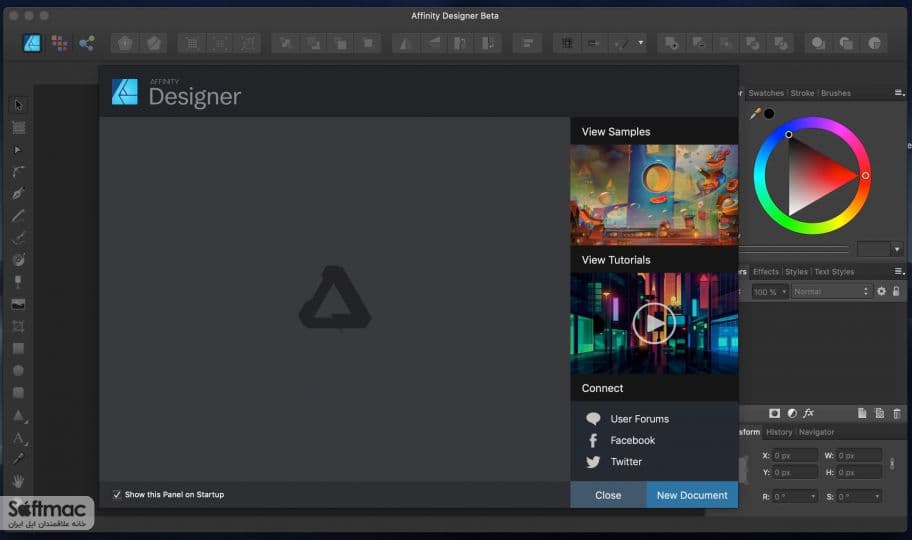This screenshot has width=912, height=540.
Task: Select the Artistic Text tool
Action: pos(19,438)
